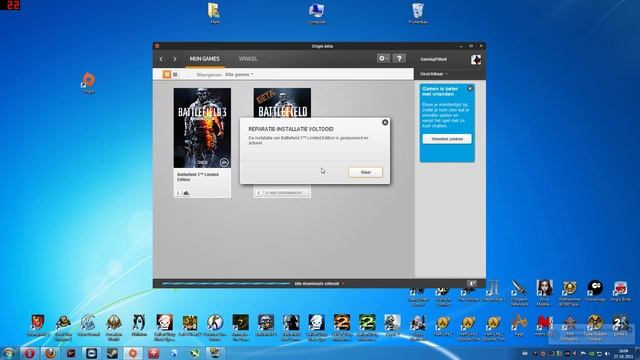
Task: Click the info icon under Battlefield 3
Action: [178, 193]
